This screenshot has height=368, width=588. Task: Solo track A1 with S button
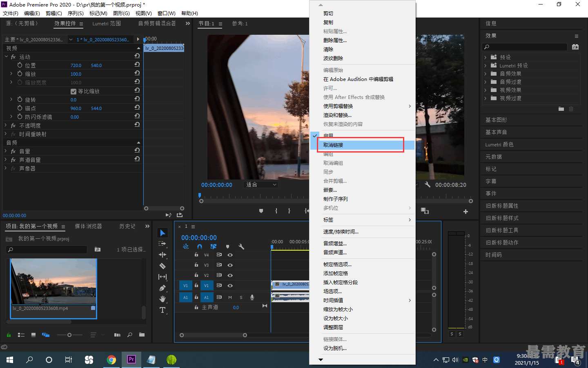coord(241,297)
